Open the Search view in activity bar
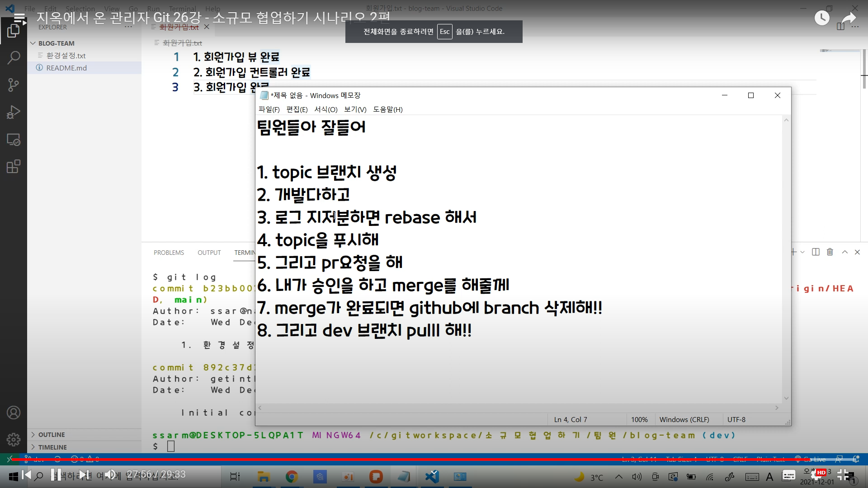Image resolution: width=868 pixels, height=488 pixels. coord(14,57)
